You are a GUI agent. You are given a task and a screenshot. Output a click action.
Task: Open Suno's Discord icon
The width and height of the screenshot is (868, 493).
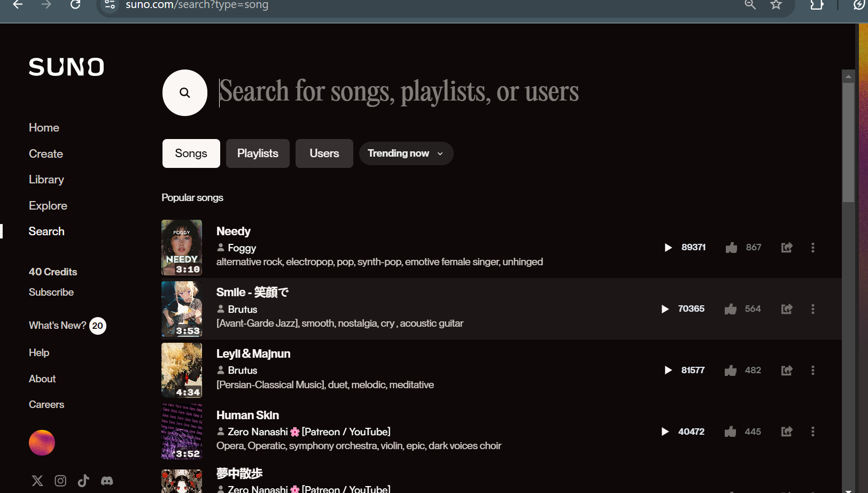(x=107, y=481)
